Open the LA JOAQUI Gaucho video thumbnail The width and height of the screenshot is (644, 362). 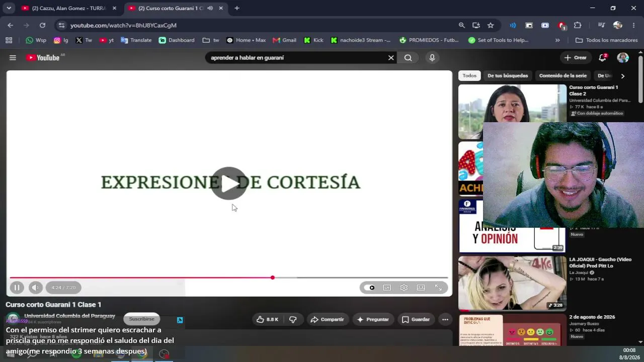click(512, 283)
